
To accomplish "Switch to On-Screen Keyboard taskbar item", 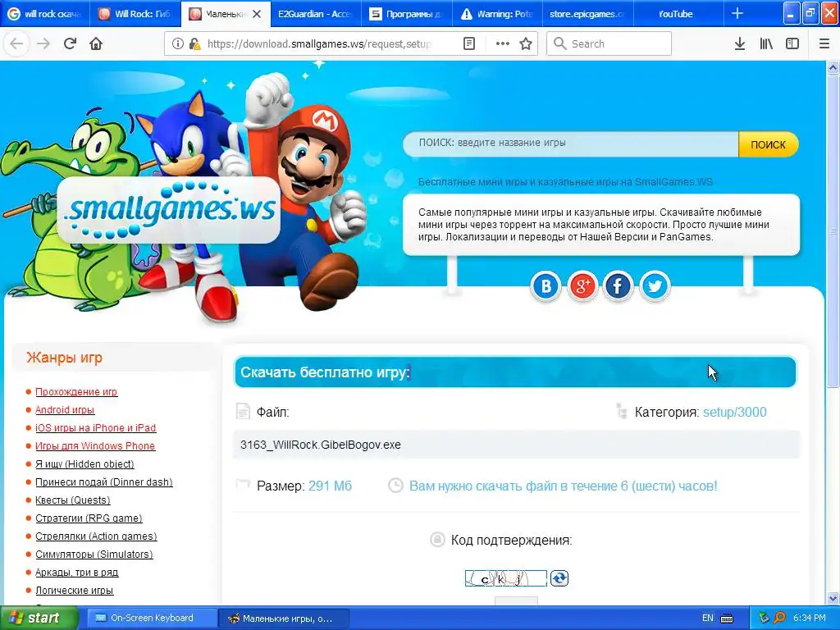I will (x=151, y=618).
